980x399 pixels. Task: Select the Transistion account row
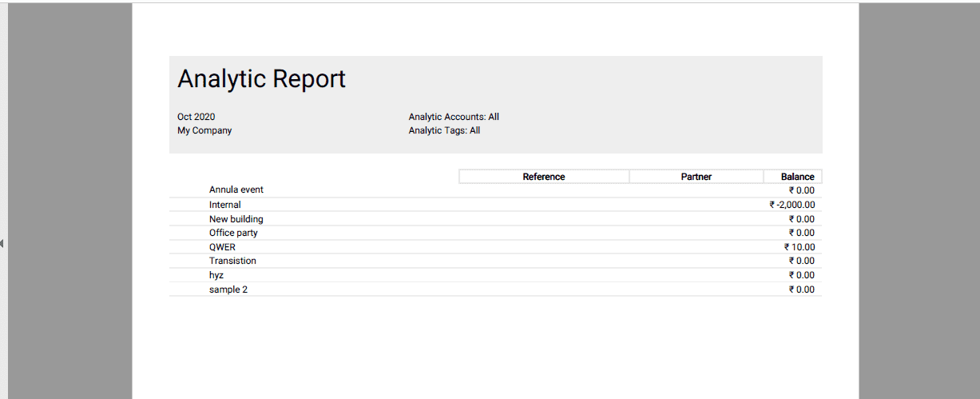point(232,261)
